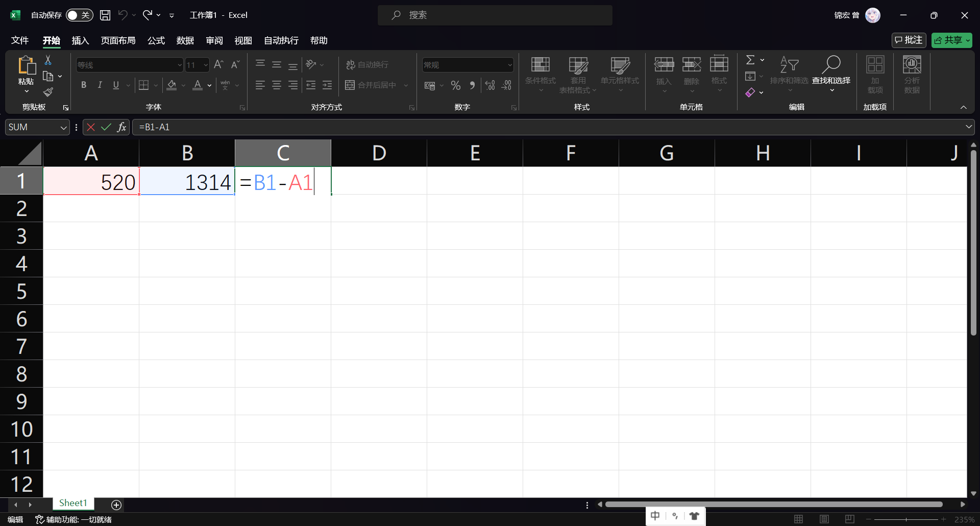Switch to Page Layout view icon
980x526 pixels.
click(824, 519)
